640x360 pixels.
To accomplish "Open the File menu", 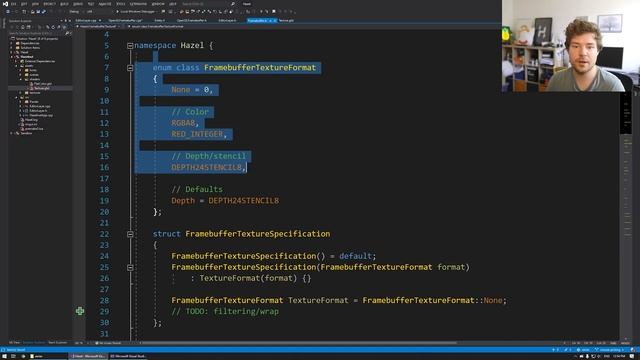I will [13, 4].
